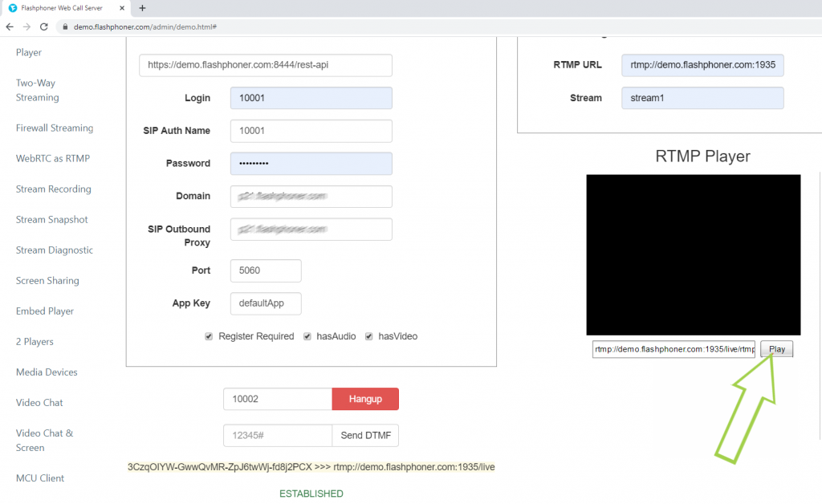822x504 pixels.
Task: Close the Flashphoner Web Call Server tab
Action: 122,8
